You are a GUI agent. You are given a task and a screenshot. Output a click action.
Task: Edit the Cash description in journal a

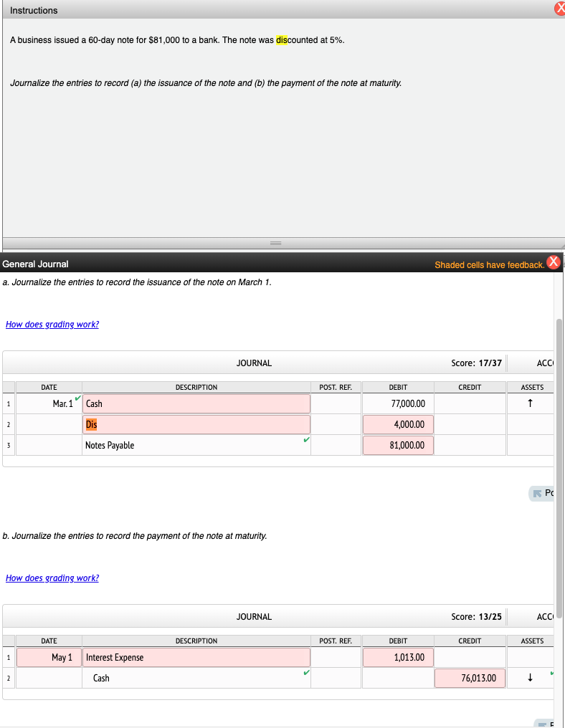[x=196, y=403]
